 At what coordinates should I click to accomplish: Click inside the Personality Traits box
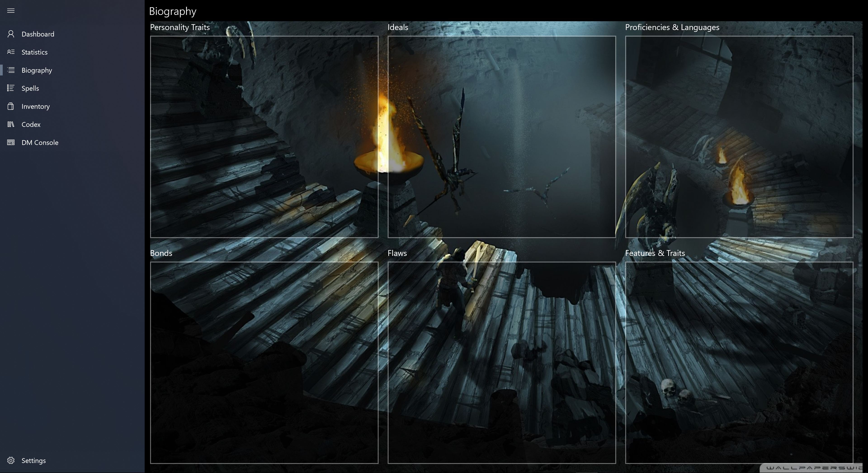point(264,137)
